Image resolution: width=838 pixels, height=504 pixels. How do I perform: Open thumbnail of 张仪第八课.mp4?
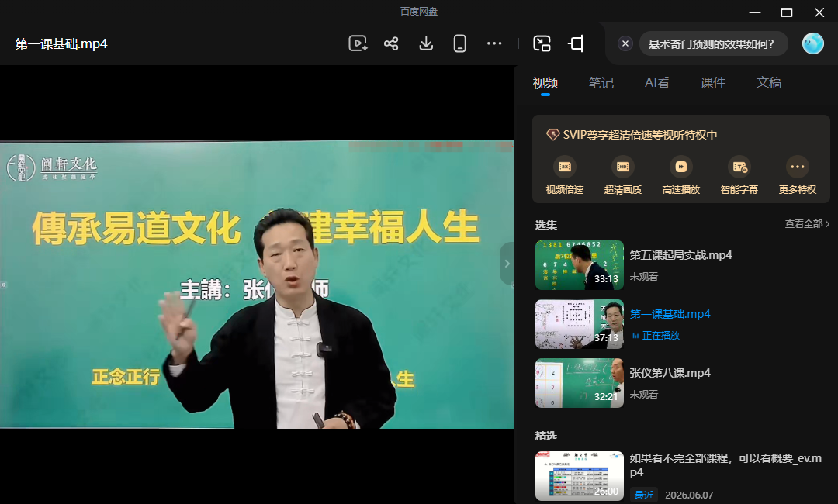(580, 383)
